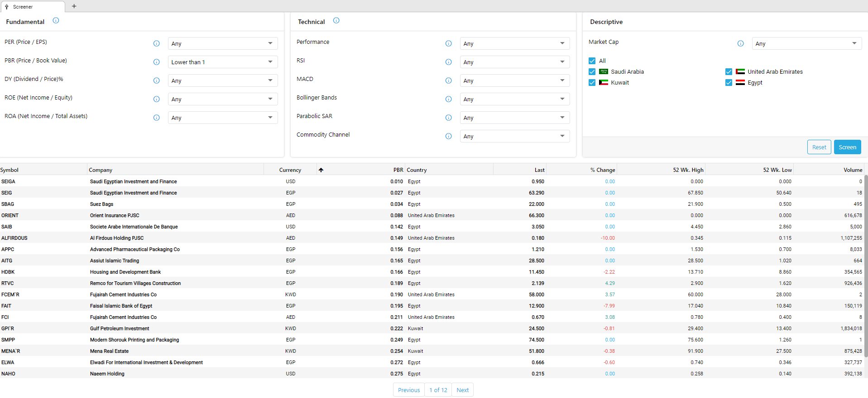This screenshot has height=398, width=868.
Task: Click the United Arab Emirates flag icon
Action: tap(740, 71)
